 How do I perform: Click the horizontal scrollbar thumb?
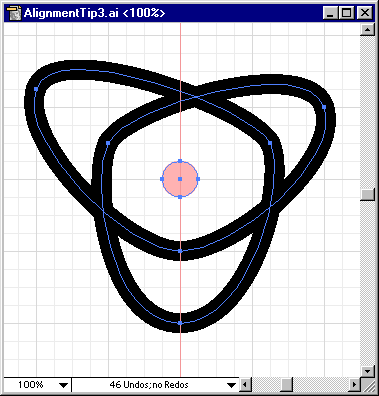(x=286, y=385)
